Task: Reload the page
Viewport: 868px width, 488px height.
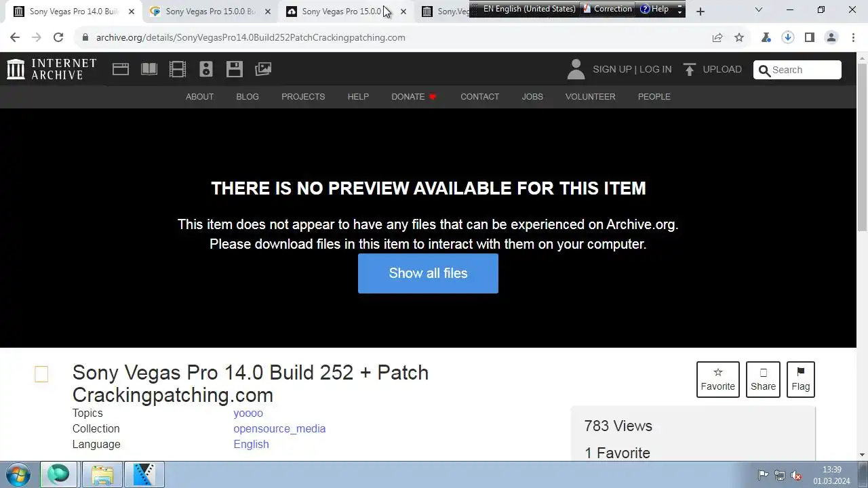Action: point(58,37)
